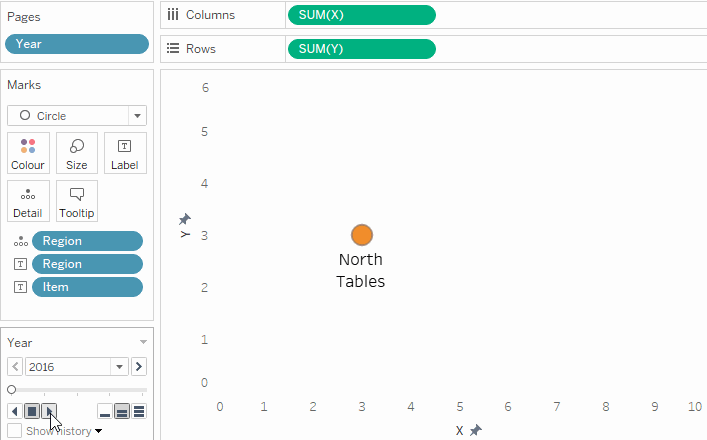The image size is (707, 440).
Task: Set playback speed to fast
Action: (x=139, y=411)
